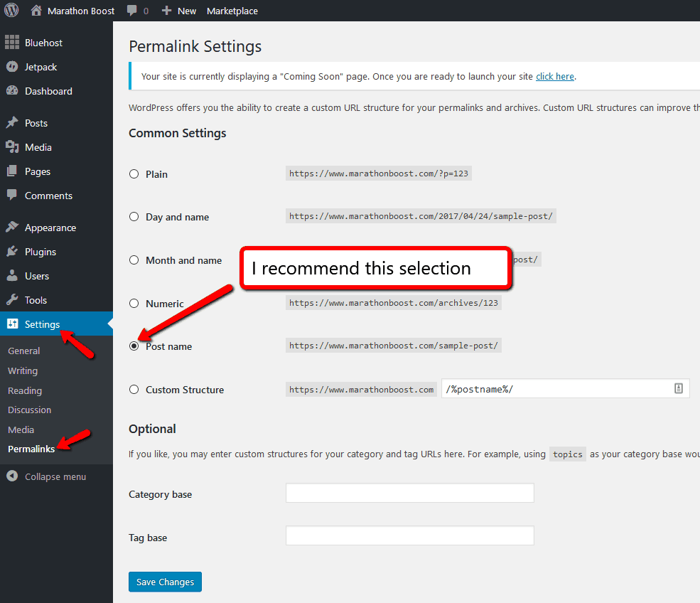The height and width of the screenshot is (603, 700).
Task: Collapse the admin sidebar menu
Action: [46, 476]
